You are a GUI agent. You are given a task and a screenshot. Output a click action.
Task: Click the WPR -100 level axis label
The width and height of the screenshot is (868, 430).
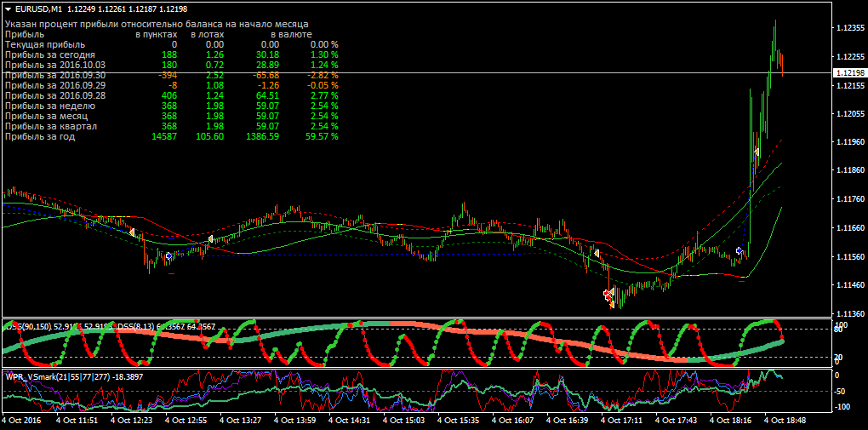point(843,407)
